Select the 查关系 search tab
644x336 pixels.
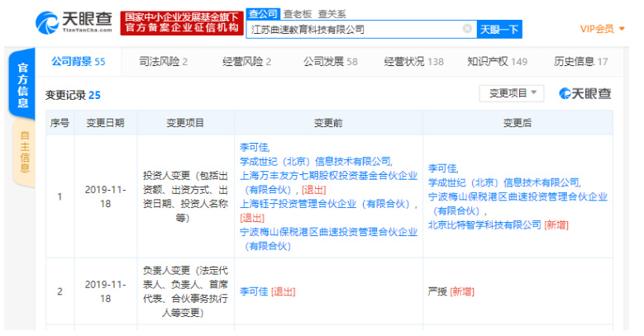coord(332,14)
